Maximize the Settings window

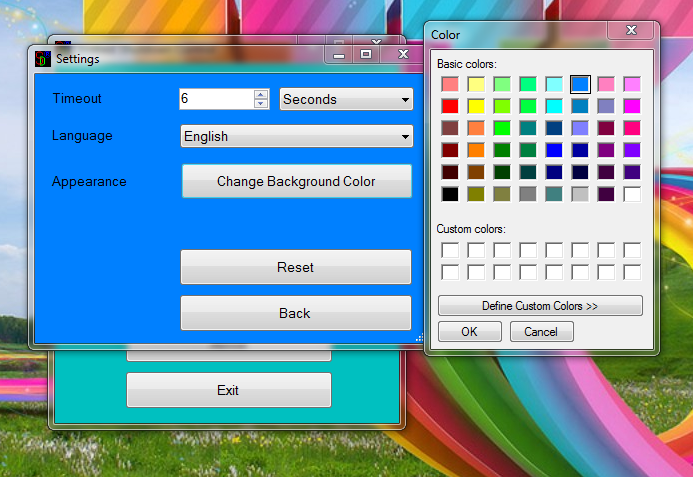pos(366,54)
